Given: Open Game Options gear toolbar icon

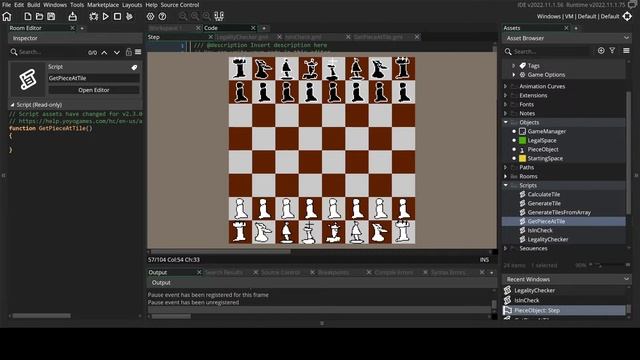Looking at the screenshot, I should pos(151,16).
